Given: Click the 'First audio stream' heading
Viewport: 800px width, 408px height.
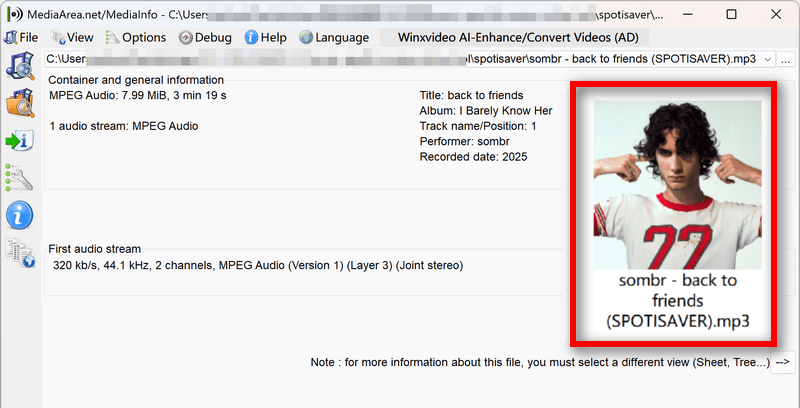Looking at the screenshot, I should (94, 249).
